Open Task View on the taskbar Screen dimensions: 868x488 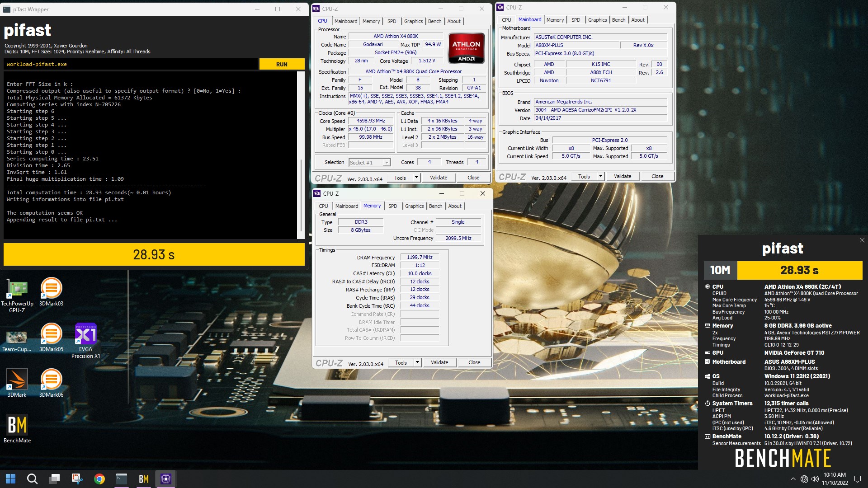55,479
